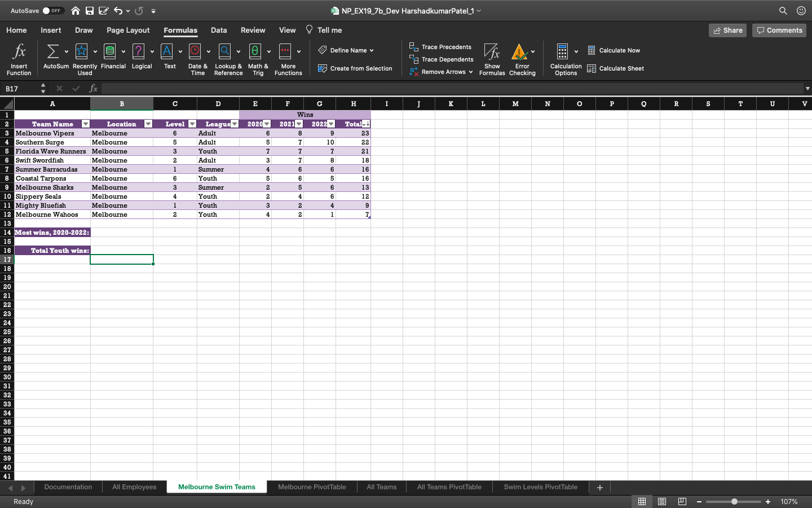Click Show Formulas icon
The height and width of the screenshot is (508, 812).
pyautogui.click(x=492, y=52)
